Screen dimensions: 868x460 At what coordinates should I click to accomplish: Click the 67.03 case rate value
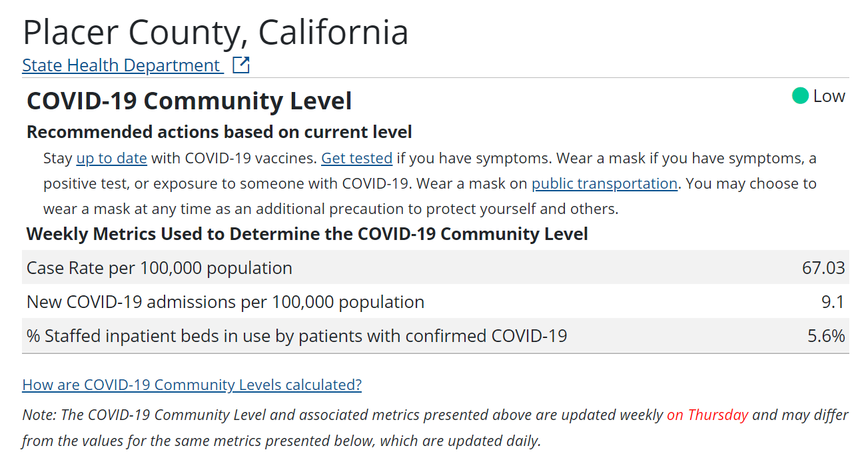pos(823,268)
